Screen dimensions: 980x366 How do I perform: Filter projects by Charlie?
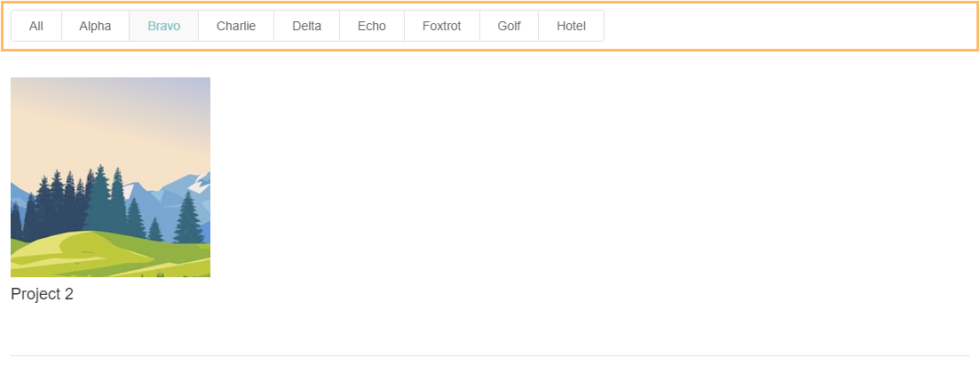pos(236,26)
